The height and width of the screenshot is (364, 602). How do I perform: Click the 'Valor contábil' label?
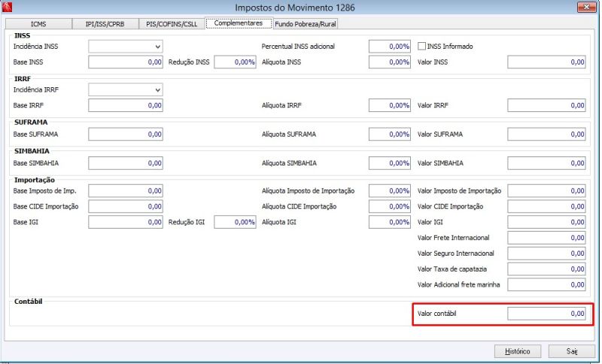(437, 314)
